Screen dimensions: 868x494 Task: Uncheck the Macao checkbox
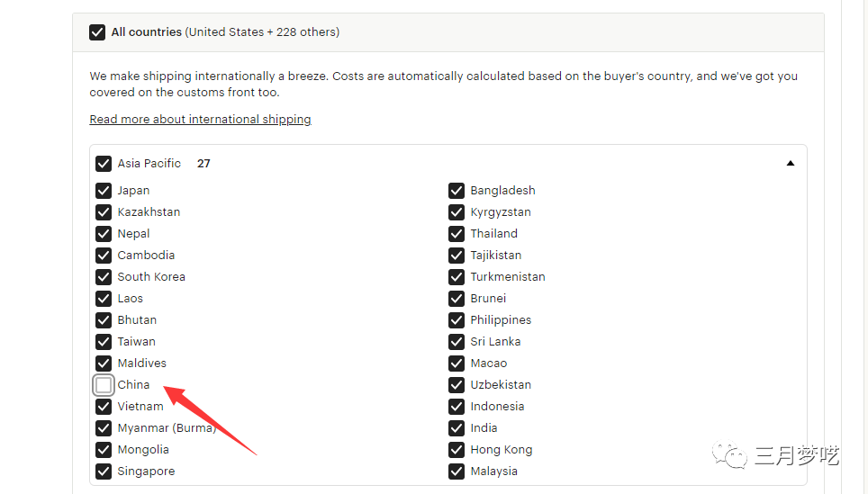pyautogui.click(x=457, y=364)
